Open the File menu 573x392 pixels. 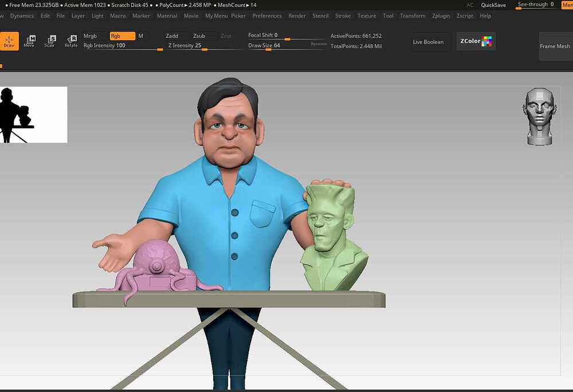coord(61,15)
